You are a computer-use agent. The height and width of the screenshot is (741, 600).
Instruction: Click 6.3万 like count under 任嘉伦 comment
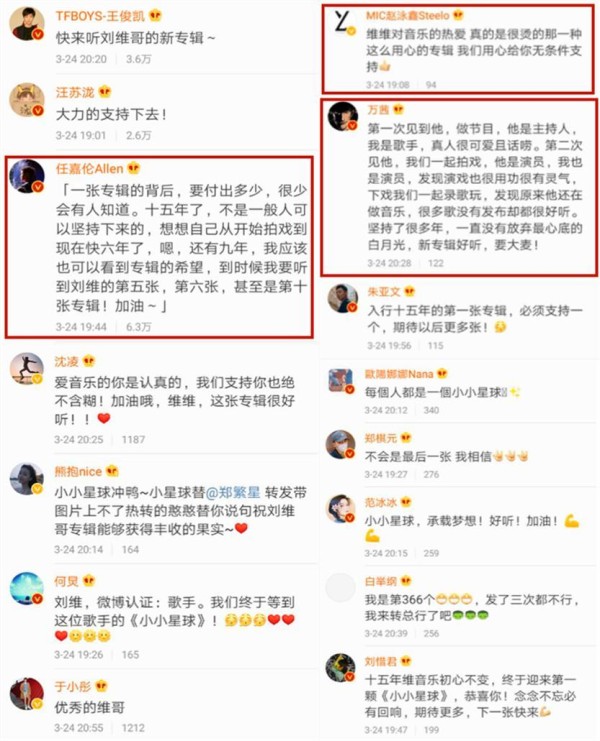click(x=138, y=327)
